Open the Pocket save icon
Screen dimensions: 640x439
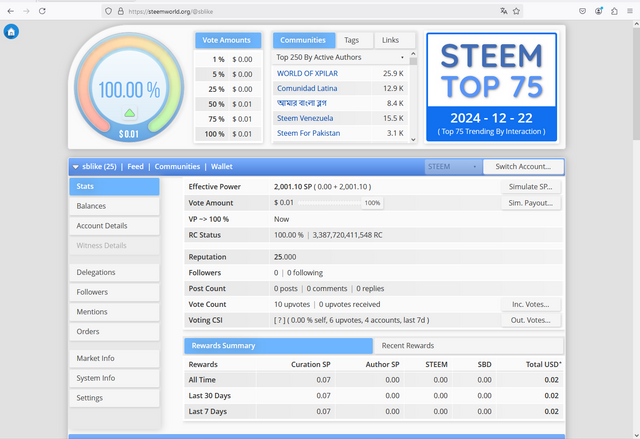click(582, 11)
